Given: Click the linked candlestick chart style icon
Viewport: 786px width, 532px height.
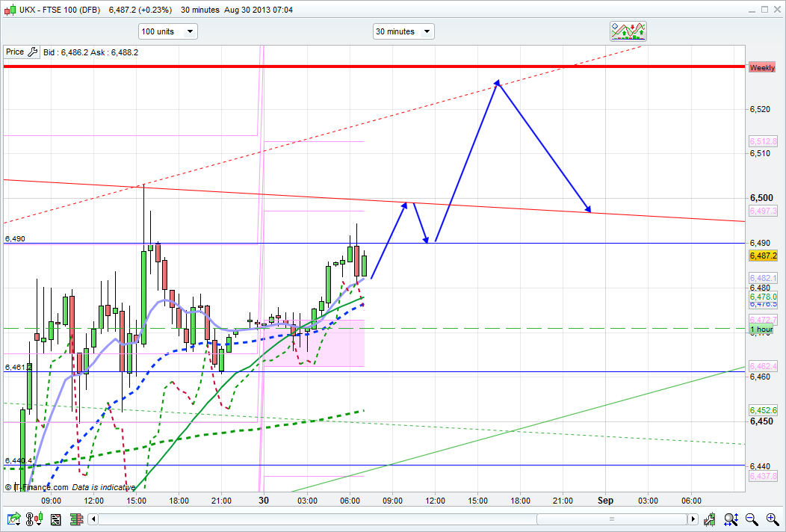Looking at the screenshot, I should click(34, 519).
